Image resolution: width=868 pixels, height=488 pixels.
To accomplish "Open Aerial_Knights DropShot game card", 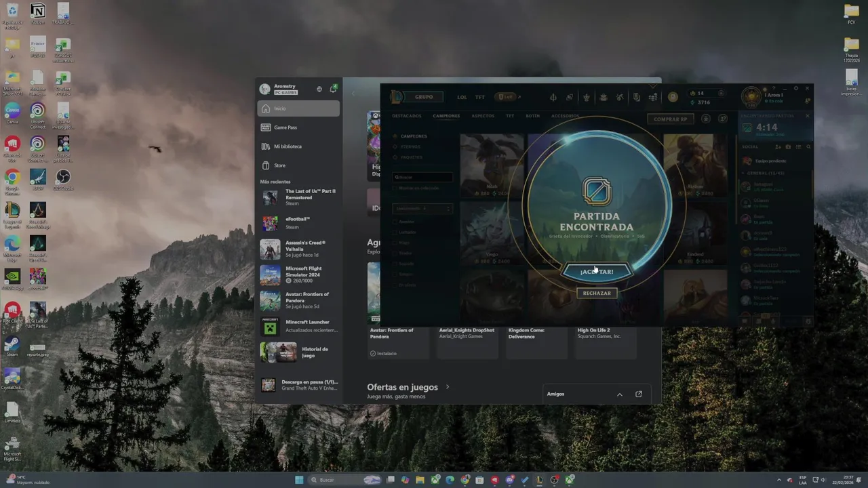I will pos(468,342).
